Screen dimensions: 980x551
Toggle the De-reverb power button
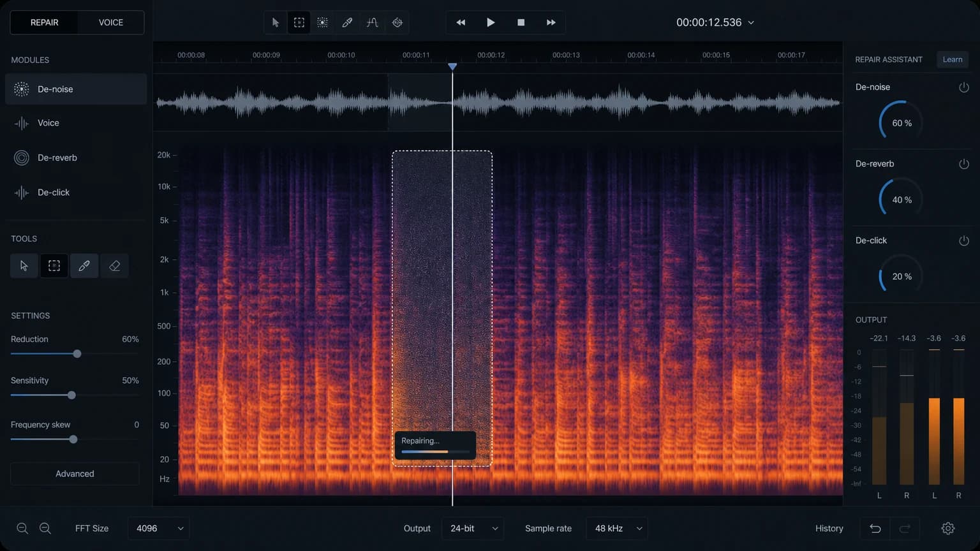coord(964,164)
